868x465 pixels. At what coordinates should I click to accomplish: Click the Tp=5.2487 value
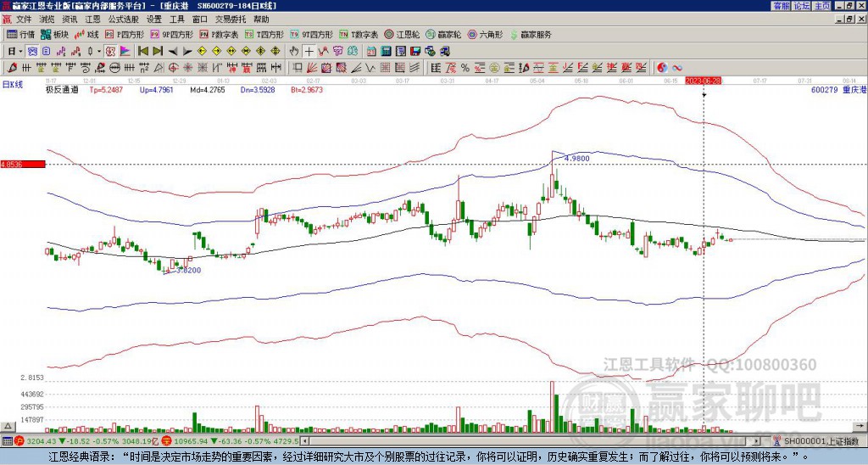click(x=106, y=89)
